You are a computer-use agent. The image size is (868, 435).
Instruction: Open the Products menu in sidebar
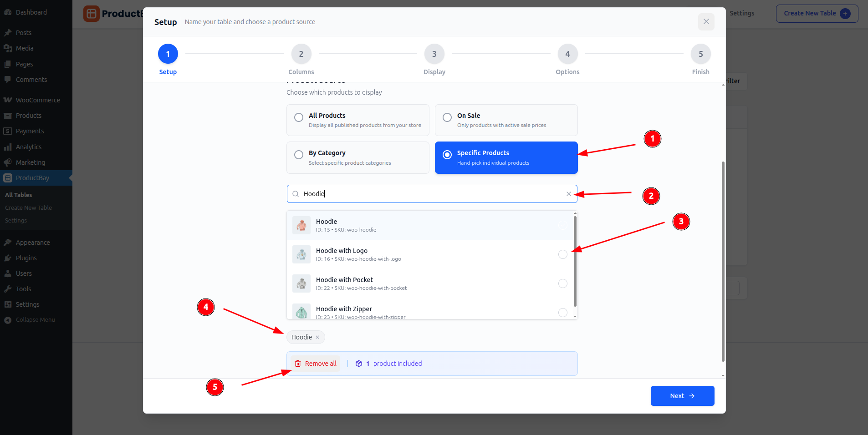(x=28, y=116)
